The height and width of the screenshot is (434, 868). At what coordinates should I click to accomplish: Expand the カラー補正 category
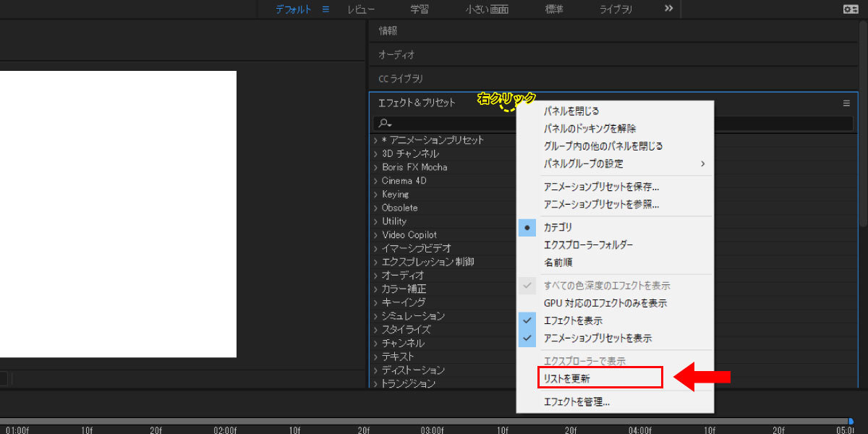tap(376, 289)
